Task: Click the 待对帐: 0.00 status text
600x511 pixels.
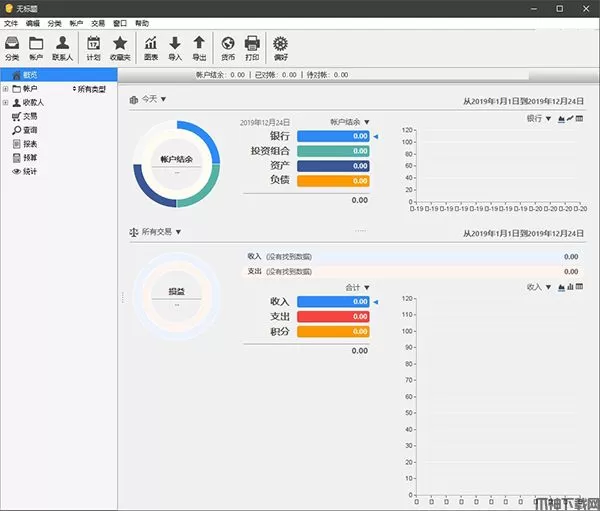Action: (x=327, y=75)
